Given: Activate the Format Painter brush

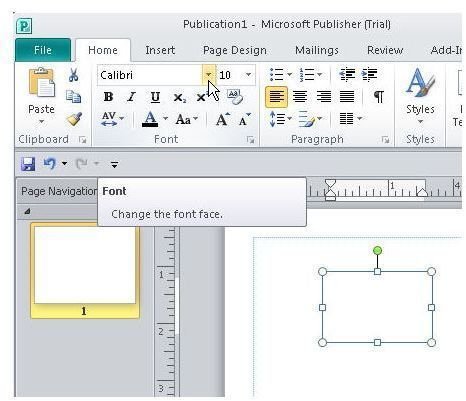Looking at the screenshot, I should tap(74, 119).
